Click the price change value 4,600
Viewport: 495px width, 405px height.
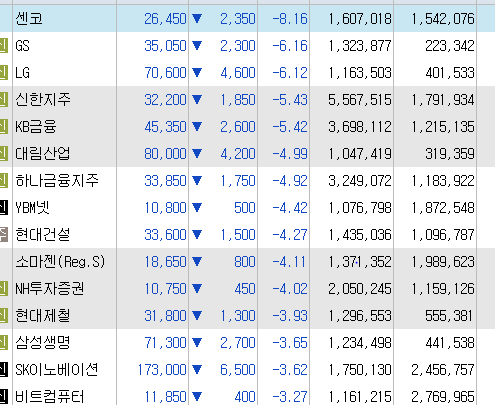coord(238,73)
